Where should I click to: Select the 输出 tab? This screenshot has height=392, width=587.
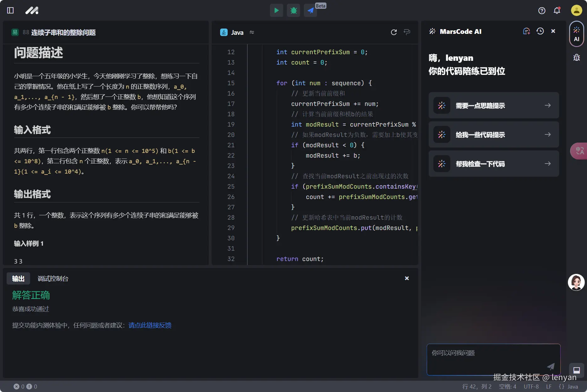coord(18,279)
